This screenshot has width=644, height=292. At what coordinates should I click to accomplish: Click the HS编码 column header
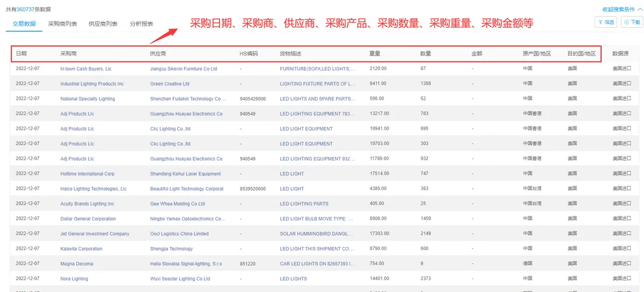(248, 54)
